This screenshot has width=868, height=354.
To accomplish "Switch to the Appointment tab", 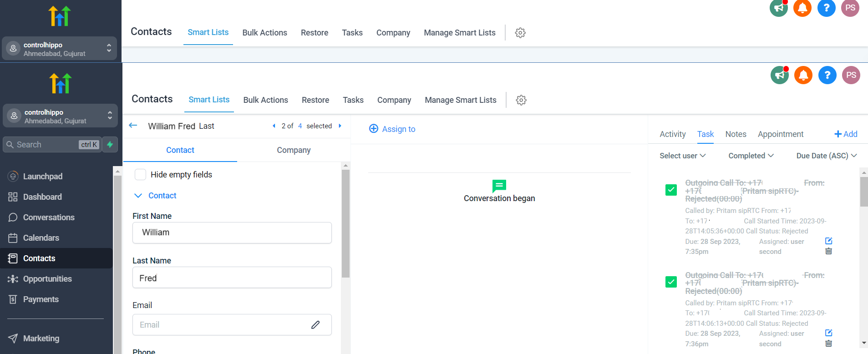I will coord(781,134).
